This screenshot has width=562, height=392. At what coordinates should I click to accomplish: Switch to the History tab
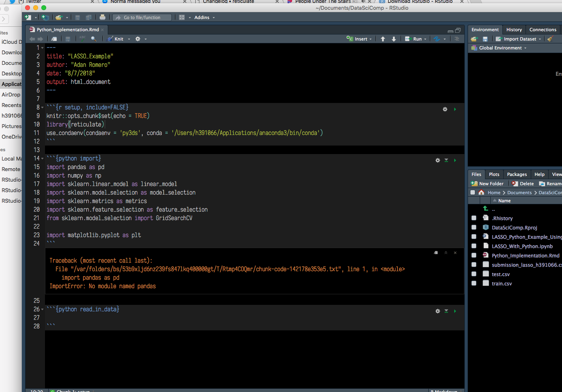(x=514, y=29)
